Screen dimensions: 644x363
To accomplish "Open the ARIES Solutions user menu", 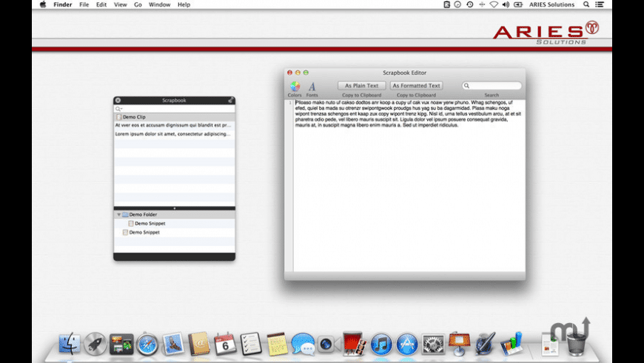I will click(551, 4).
